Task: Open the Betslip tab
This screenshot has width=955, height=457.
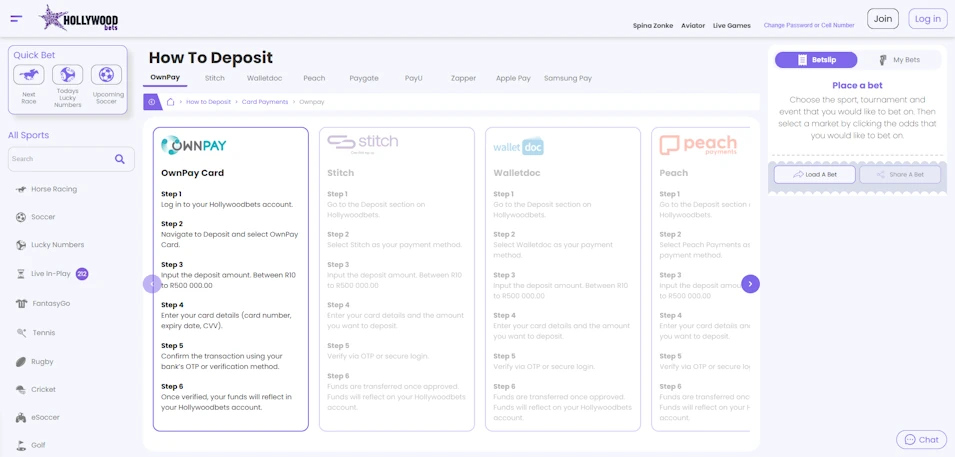Action: [816, 60]
